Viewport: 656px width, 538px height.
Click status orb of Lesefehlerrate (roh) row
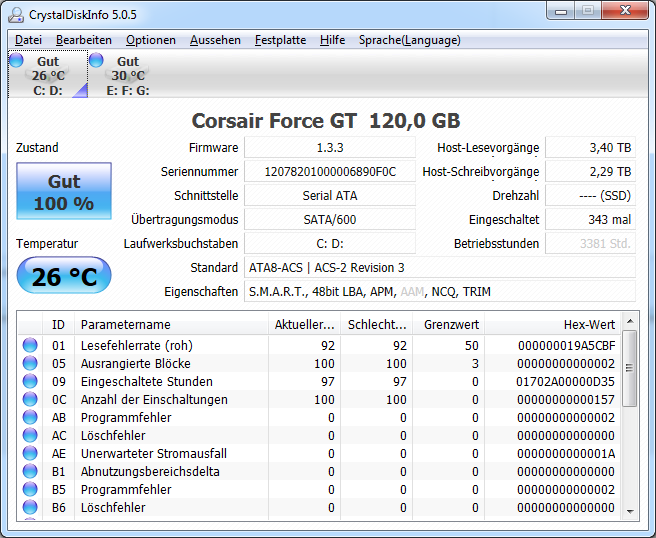(x=30, y=345)
